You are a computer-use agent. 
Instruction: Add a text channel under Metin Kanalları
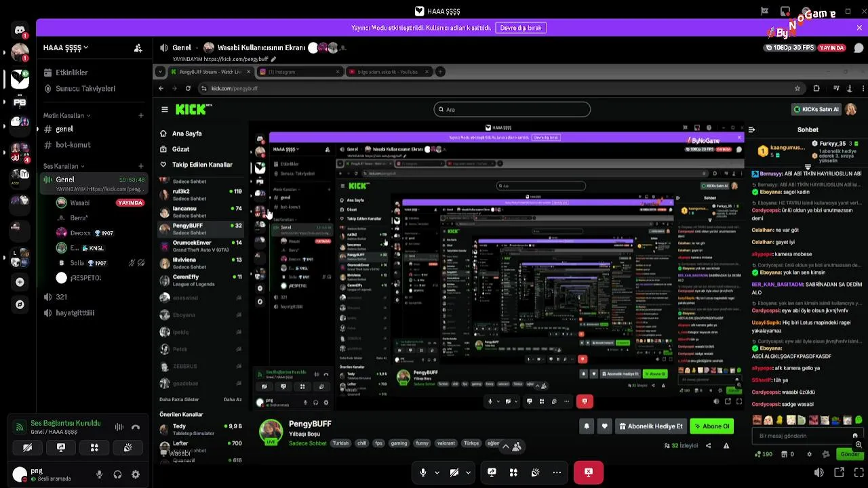(141, 115)
